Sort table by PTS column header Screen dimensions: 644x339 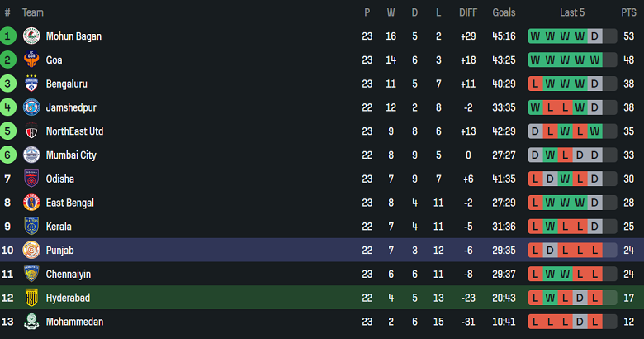click(x=628, y=12)
